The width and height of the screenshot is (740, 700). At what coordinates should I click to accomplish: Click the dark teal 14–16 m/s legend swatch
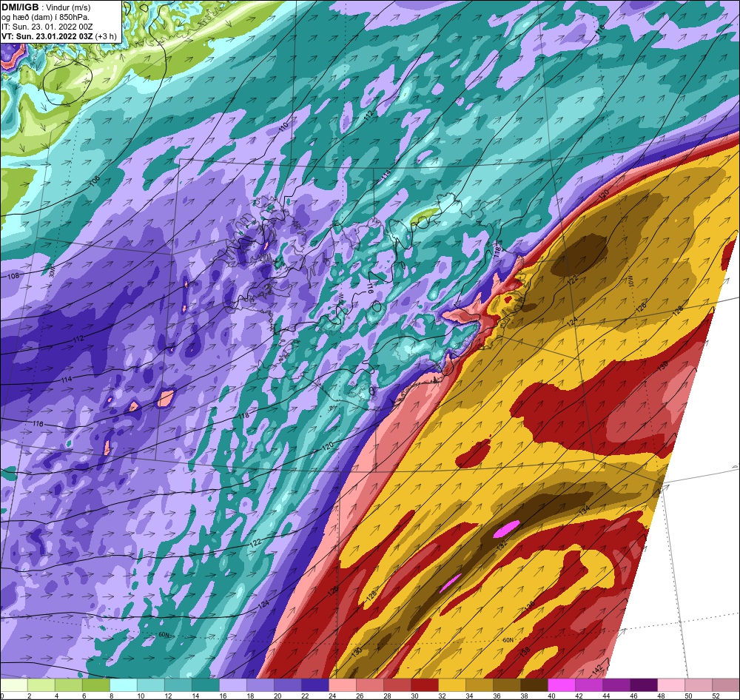click(206, 685)
